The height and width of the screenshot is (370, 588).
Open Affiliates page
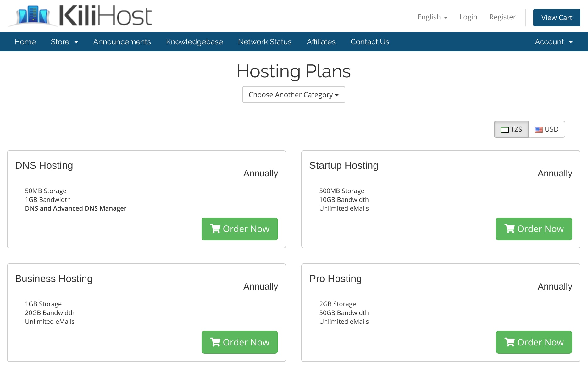[x=321, y=42]
